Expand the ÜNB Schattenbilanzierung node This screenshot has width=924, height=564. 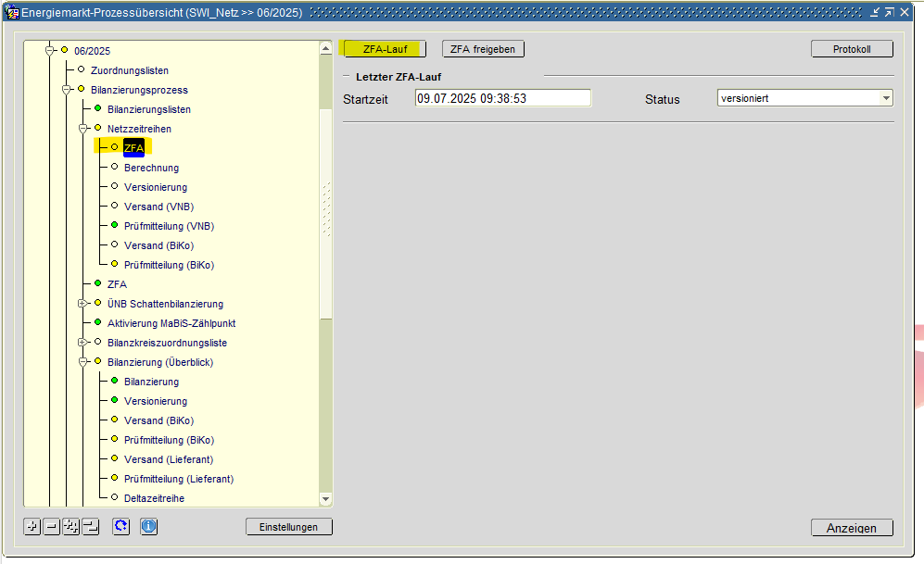pyautogui.click(x=83, y=304)
